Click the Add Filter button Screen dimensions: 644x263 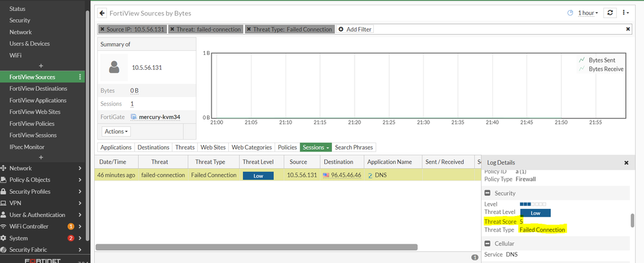click(355, 30)
